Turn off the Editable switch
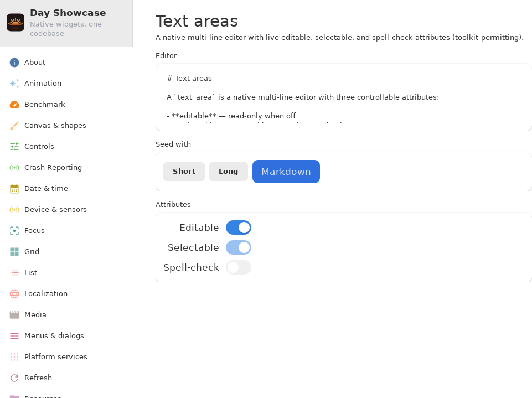 click(239, 228)
